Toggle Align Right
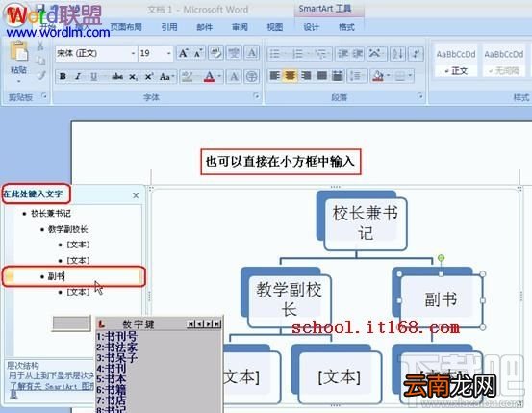 [x=306, y=76]
